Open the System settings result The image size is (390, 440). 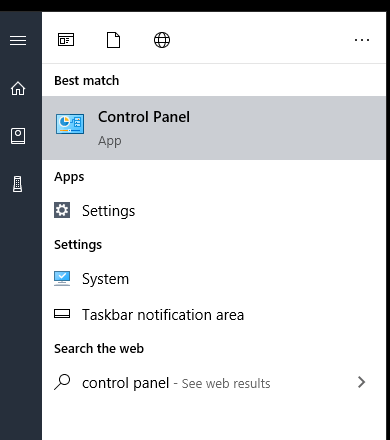pyautogui.click(x=214, y=279)
